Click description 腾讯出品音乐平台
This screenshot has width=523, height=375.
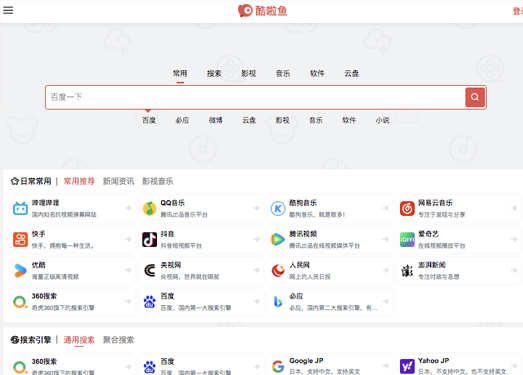pos(184,215)
